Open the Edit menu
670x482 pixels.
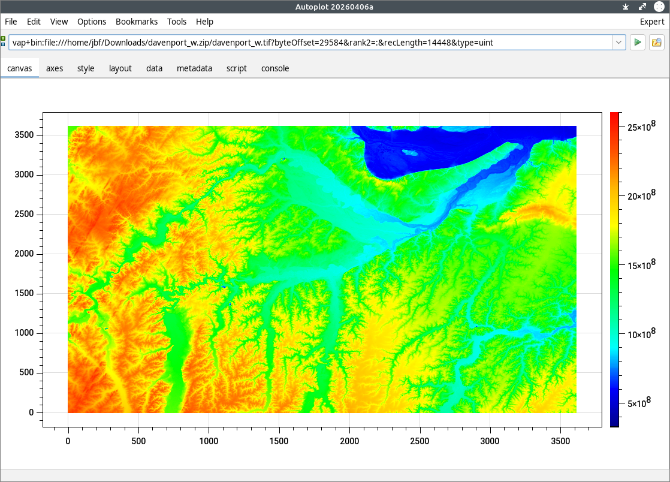click(x=35, y=21)
